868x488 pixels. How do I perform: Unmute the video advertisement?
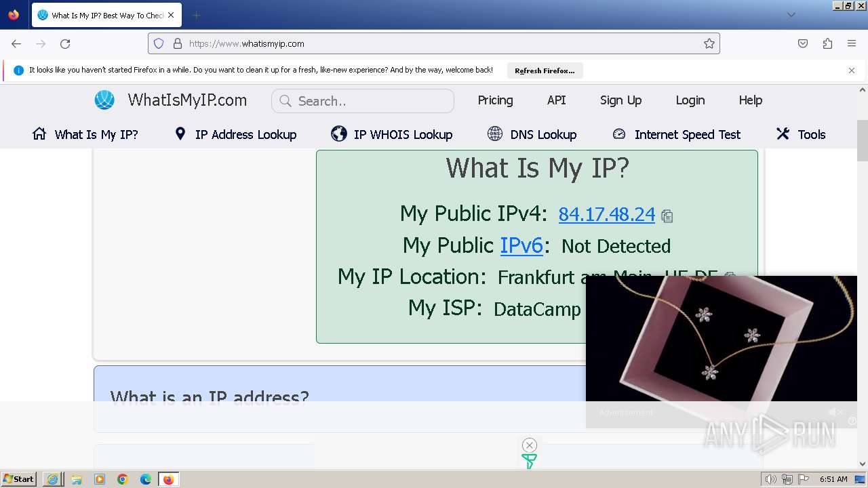tap(835, 412)
